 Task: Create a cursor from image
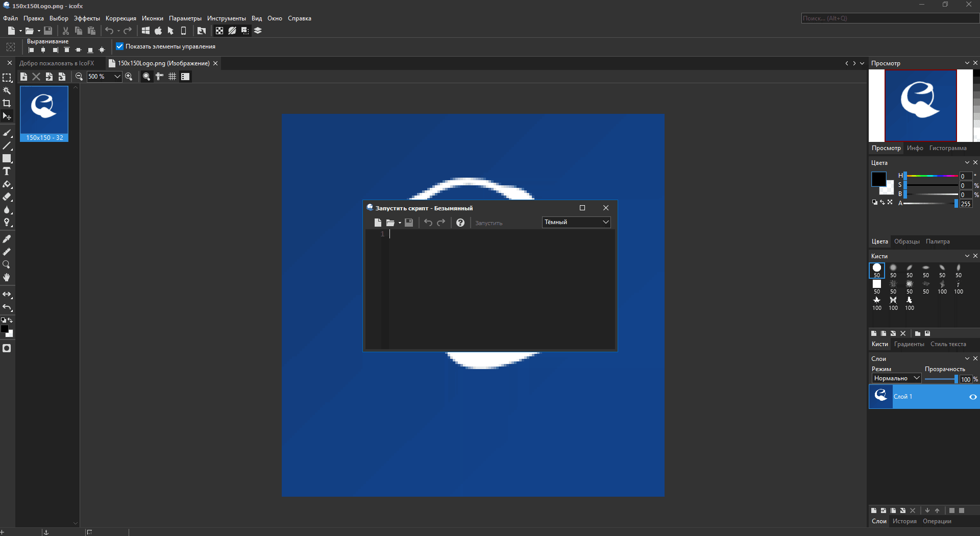point(171,31)
